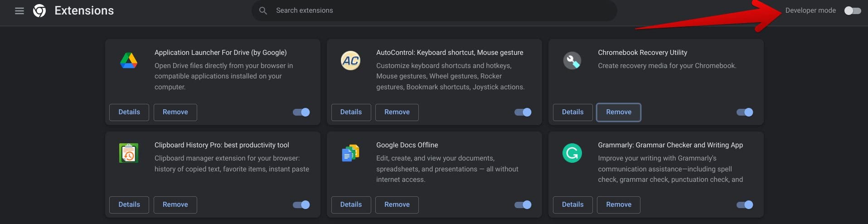Click 'AutoControl: Keyboard shortcut, Mouse gesture' title
868x224 pixels.
pyautogui.click(x=450, y=53)
